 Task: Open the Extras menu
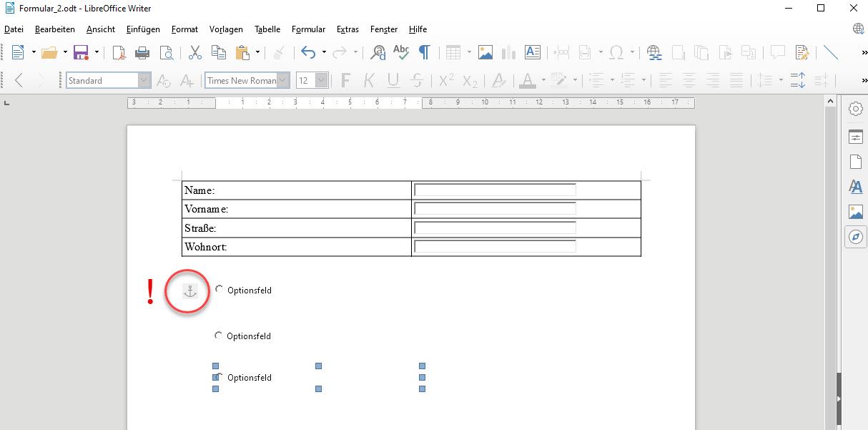(x=348, y=29)
